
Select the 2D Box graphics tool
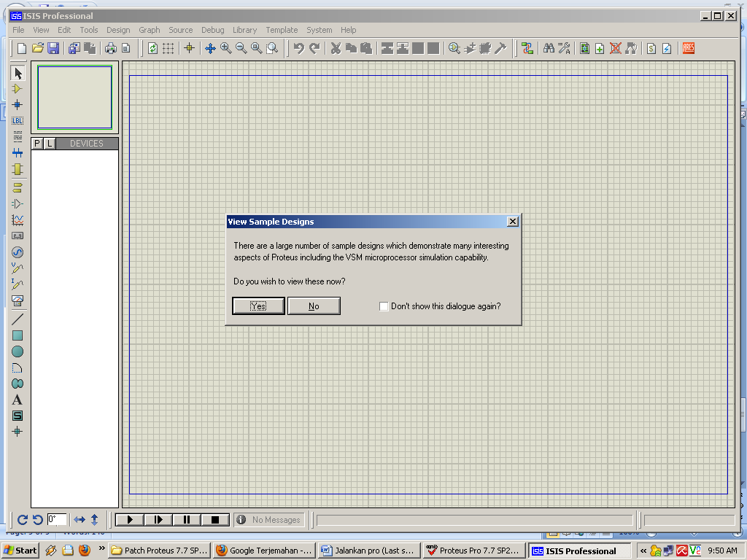click(18, 335)
